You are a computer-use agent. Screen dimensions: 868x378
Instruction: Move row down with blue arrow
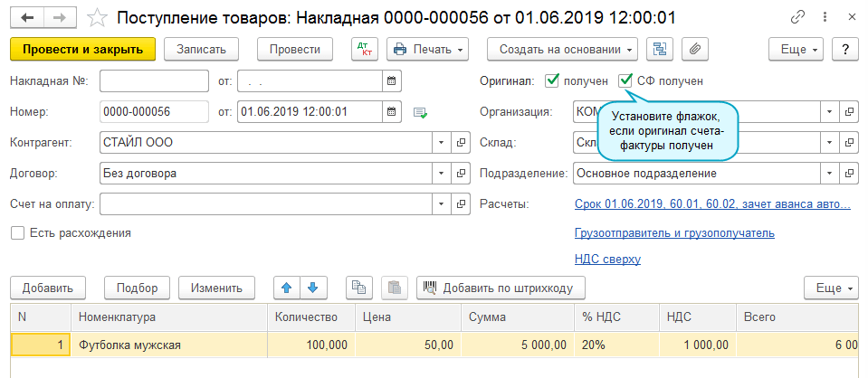click(312, 288)
